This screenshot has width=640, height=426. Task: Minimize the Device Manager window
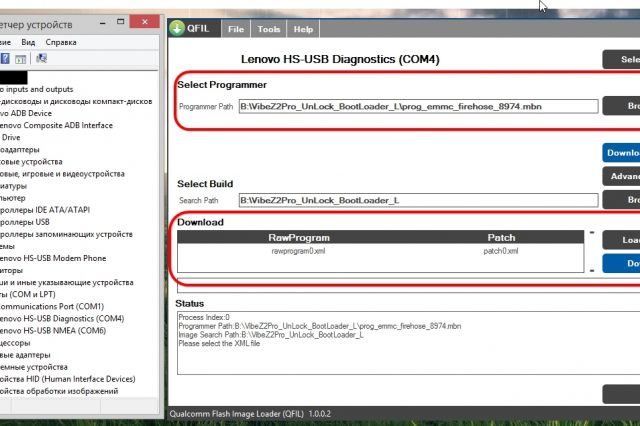click(x=102, y=22)
